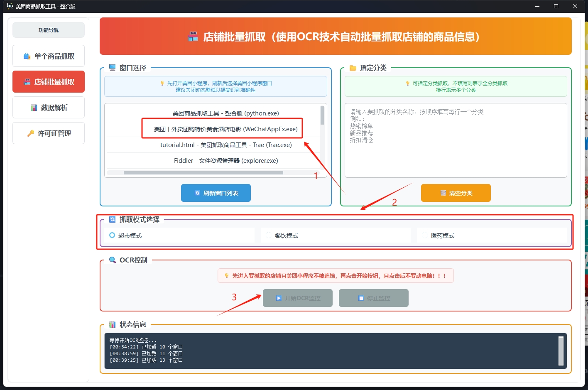Click the trash icon on 清空分类
The width and height of the screenshot is (588, 390).
pos(443,193)
